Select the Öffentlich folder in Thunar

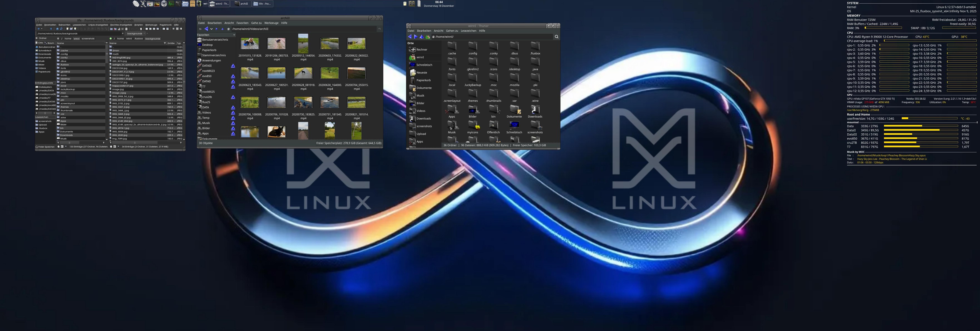point(493,127)
